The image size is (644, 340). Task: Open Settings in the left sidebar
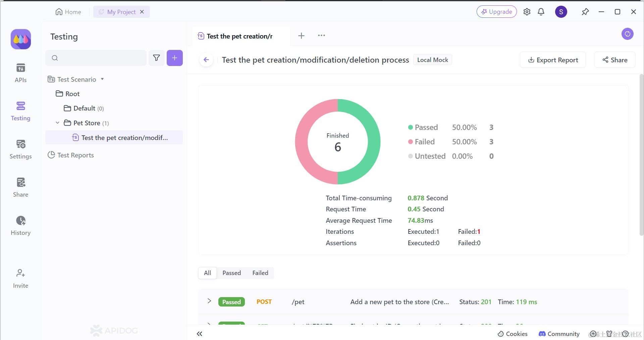click(20, 149)
